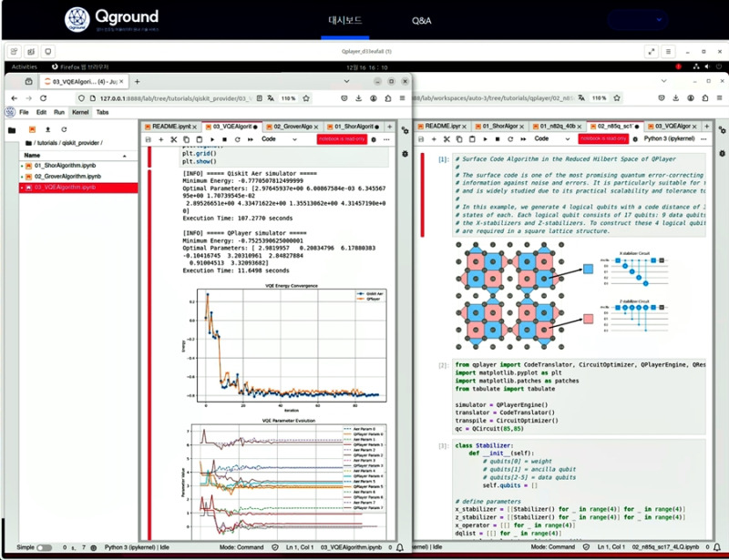Switch to 01_n82q_40b tab in right window
The height and width of the screenshot is (560, 729).
pos(558,126)
